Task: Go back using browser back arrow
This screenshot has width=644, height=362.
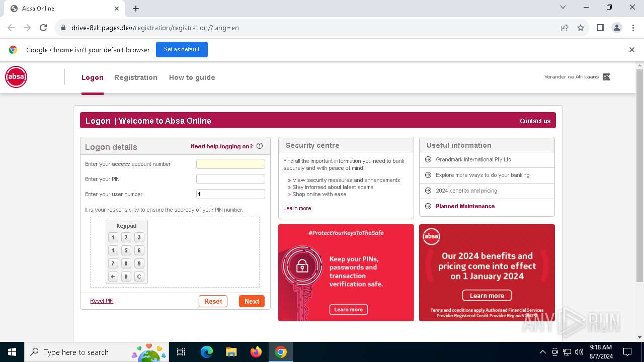Action: [x=11, y=28]
